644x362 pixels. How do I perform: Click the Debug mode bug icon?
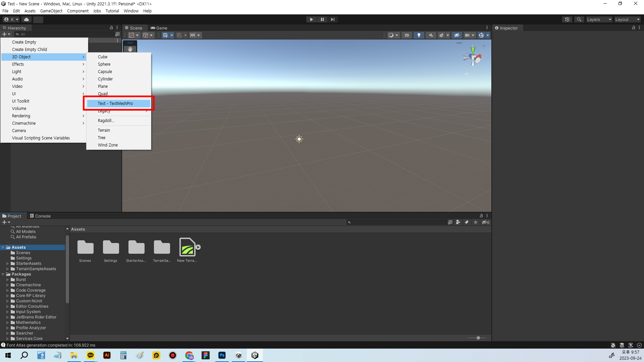(x=613, y=345)
